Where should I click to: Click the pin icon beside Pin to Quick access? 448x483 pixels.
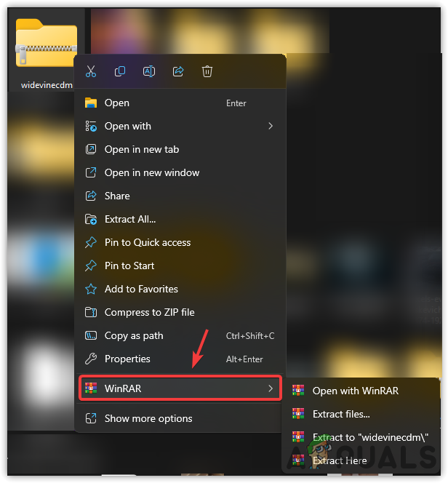point(91,242)
